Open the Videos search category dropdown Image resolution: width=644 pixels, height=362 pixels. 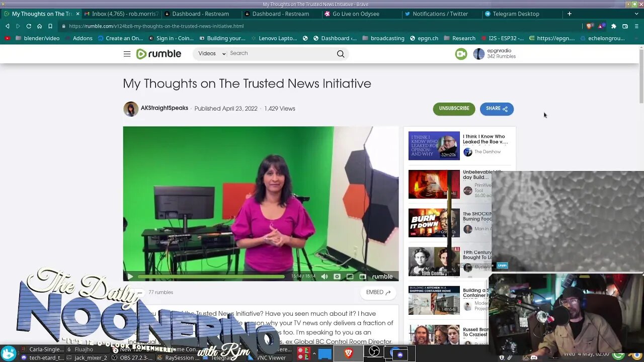211,54
